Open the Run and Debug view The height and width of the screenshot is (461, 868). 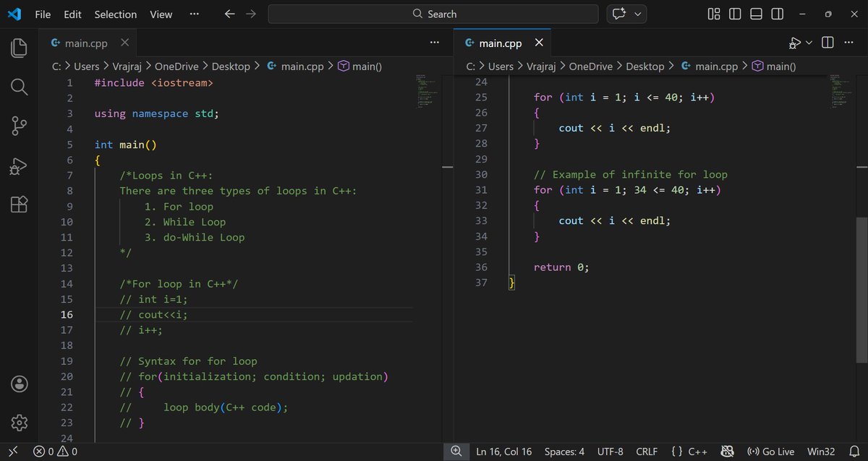tap(20, 166)
